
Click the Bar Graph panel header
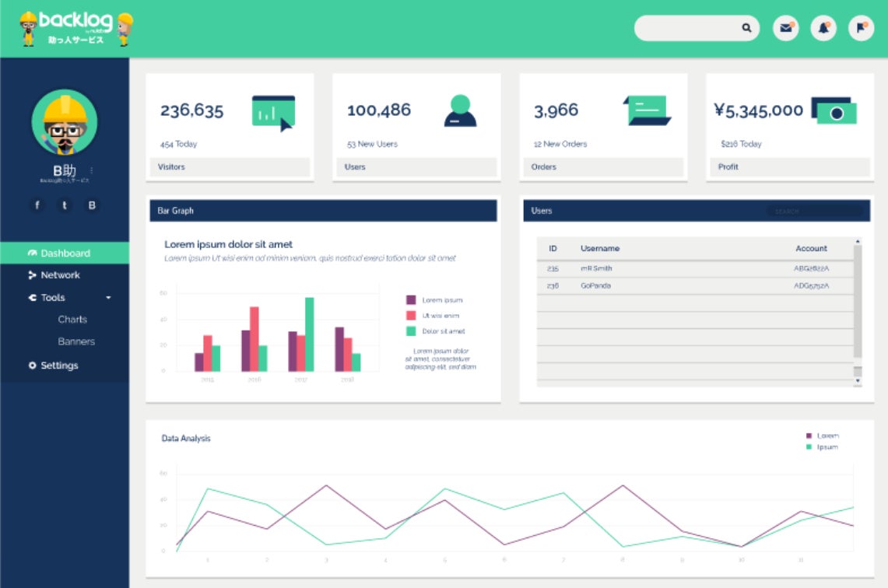click(324, 211)
